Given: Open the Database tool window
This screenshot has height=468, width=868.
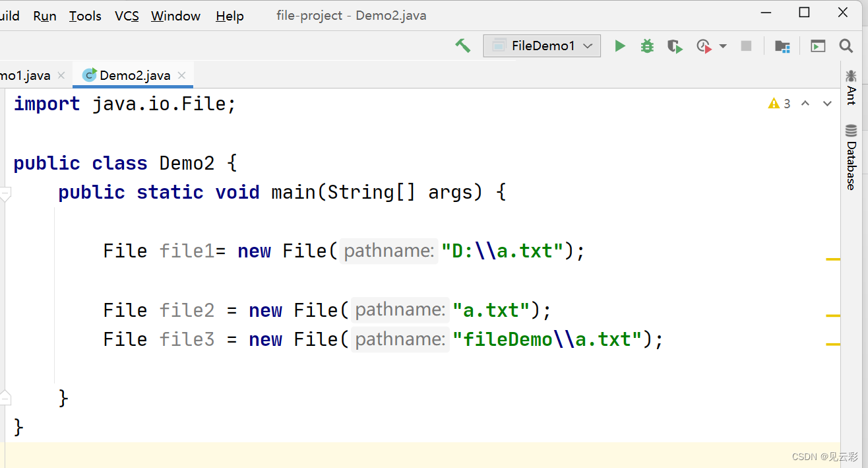Looking at the screenshot, I should pyautogui.click(x=851, y=158).
